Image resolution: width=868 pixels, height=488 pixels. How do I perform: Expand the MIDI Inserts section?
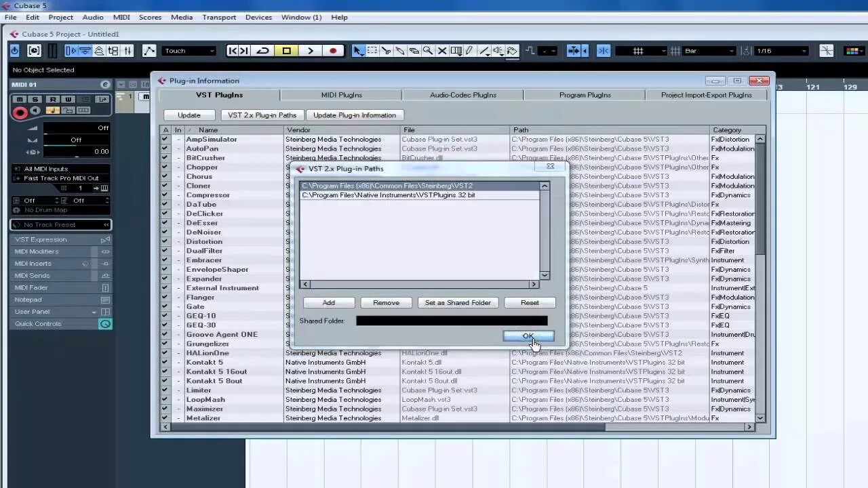61,264
